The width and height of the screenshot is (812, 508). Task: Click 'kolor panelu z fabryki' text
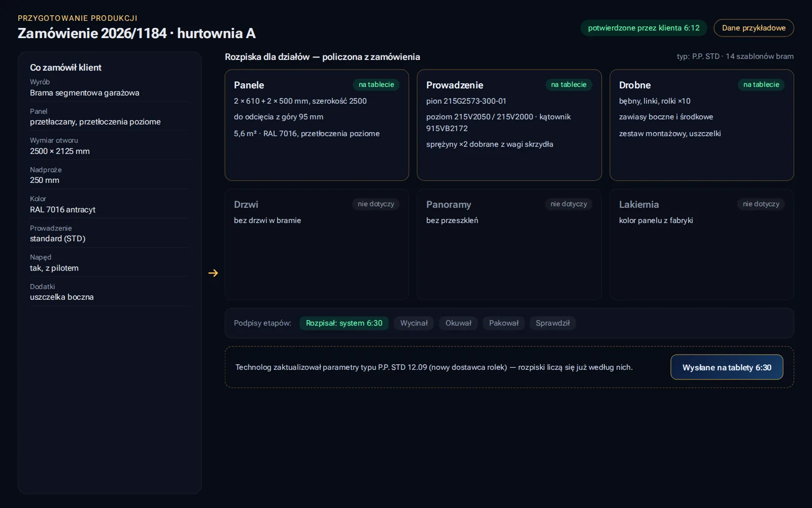[656, 220]
